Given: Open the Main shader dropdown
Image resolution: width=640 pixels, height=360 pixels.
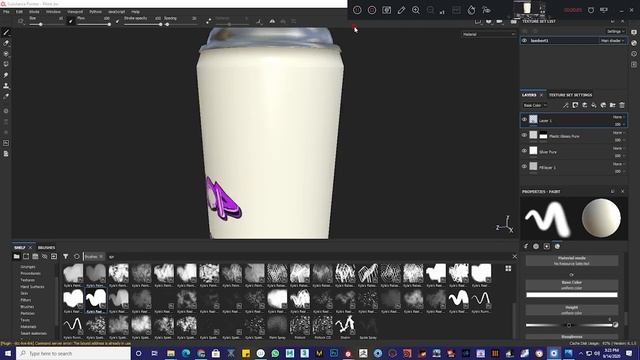Looking at the screenshot, I should click(612, 40).
